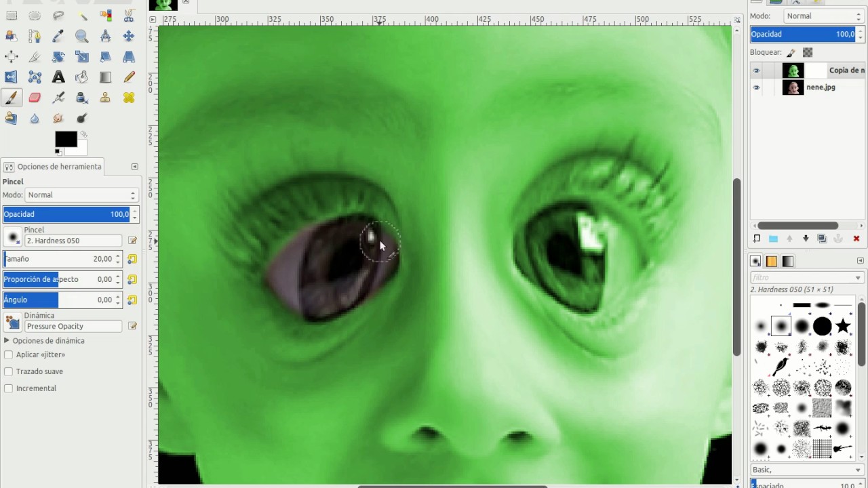Image resolution: width=868 pixels, height=488 pixels.
Task: Toggle lock pixels brush icon in Bloquear
Action: click(x=791, y=52)
